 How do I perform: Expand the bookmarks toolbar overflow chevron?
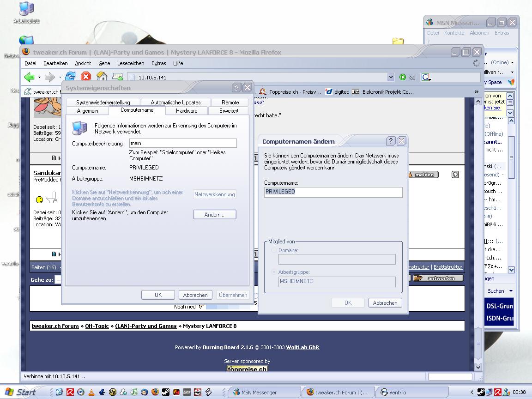(476, 92)
